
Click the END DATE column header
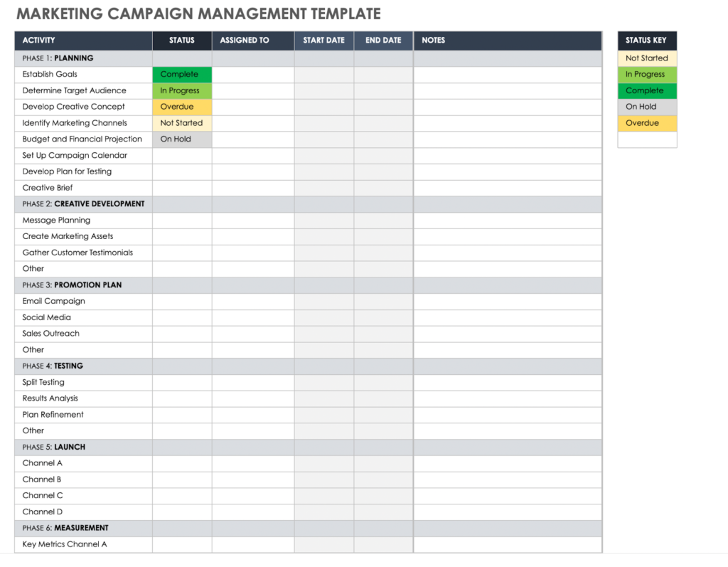click(x=383, y=41)
